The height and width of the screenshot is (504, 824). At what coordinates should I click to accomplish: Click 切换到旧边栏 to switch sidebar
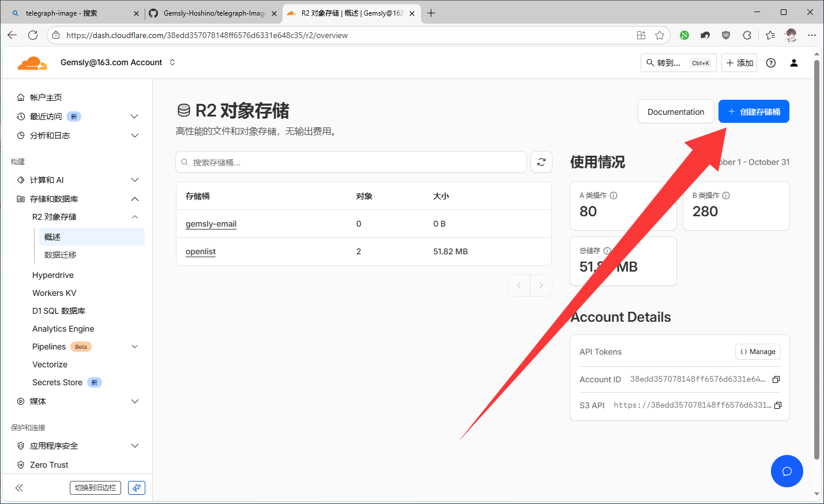tap(95, 488)
